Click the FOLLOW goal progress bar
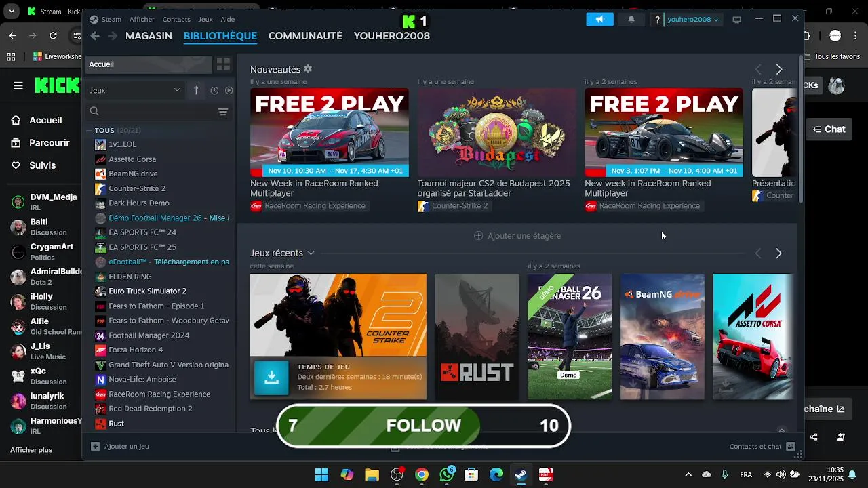The image size is (868, 488). pyautogui.click(x=424, y=426)
